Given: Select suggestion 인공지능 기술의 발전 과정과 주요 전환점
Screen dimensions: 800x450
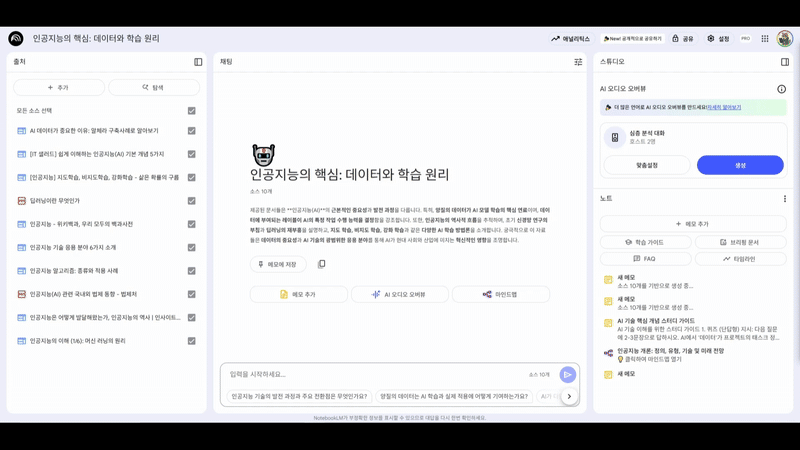Looking at the screenshot, I should click(299, 396).
